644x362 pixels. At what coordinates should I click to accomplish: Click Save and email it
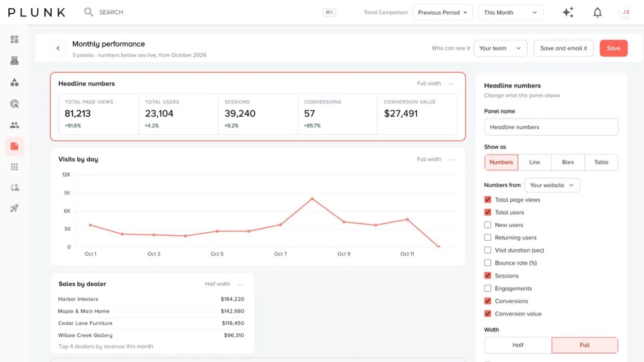[563, 48]
